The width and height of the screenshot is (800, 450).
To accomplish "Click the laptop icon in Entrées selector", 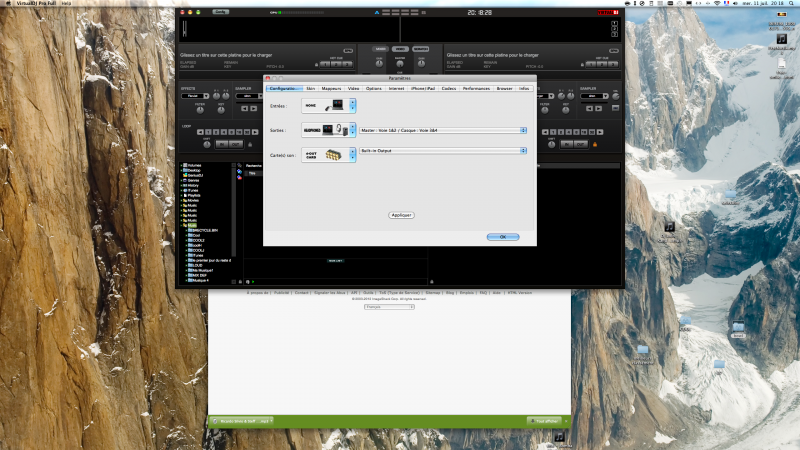I will point(338,105).
